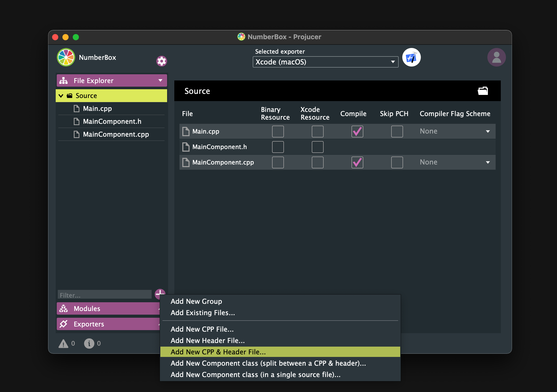Select the Source group label in tree
This screenshot has width=557, height=392.
click(x=86, y=96)
